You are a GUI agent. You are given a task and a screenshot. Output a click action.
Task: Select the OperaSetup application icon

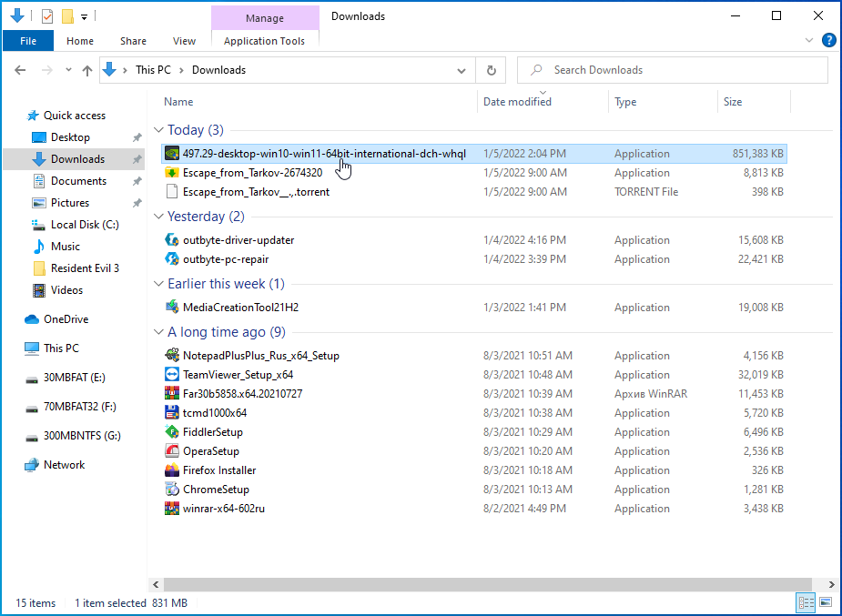point(172,451)
